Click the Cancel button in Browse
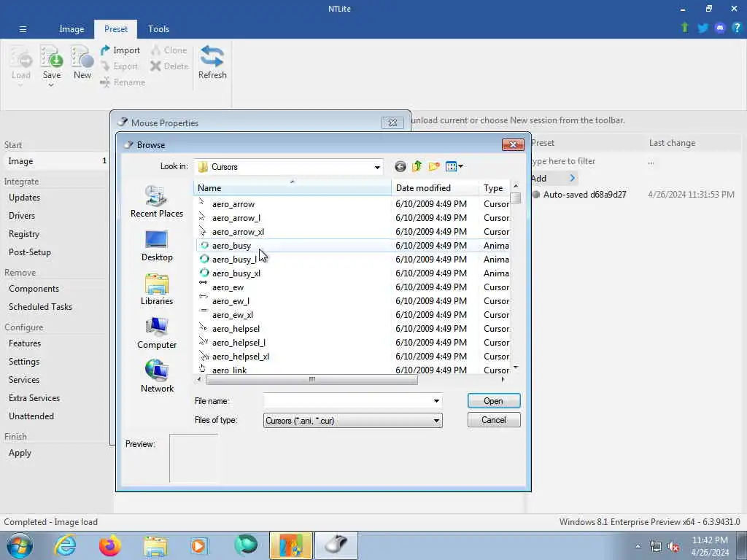Image resolution: width=747 pixels, height=560 pixels. pyautogui.click(x=494, y=420)
